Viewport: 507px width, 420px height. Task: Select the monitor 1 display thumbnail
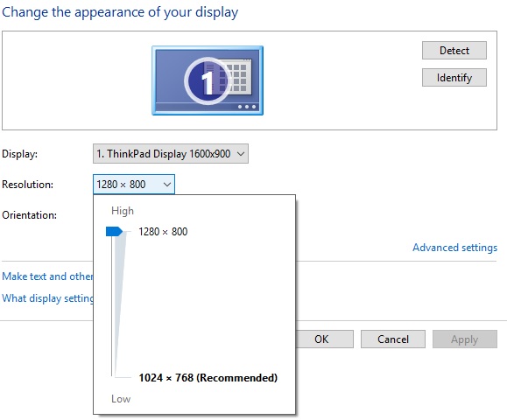tap(208, 80)
